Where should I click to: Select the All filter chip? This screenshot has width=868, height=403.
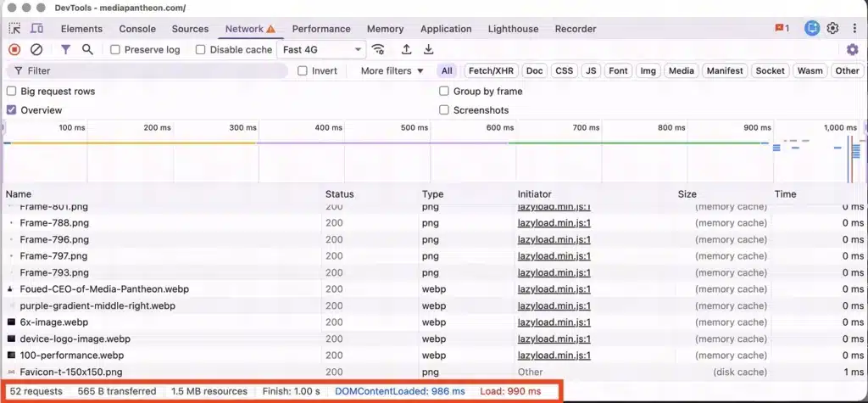coord(447,71)
